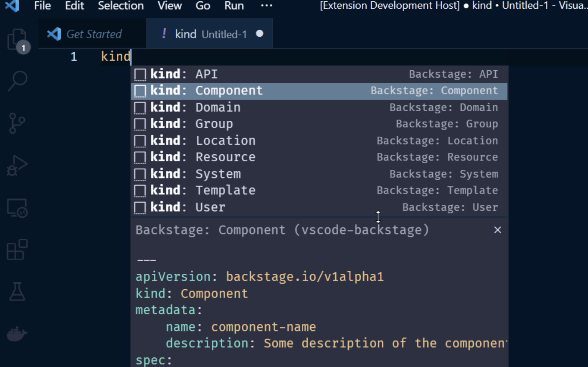Click the word kind in the editor
This screenshot has height=367, width=588.
click(x=116, y=56)
